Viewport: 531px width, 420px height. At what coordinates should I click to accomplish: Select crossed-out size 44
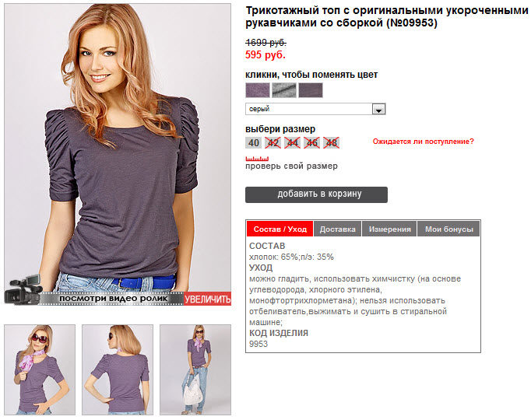(x=292, y=142)
